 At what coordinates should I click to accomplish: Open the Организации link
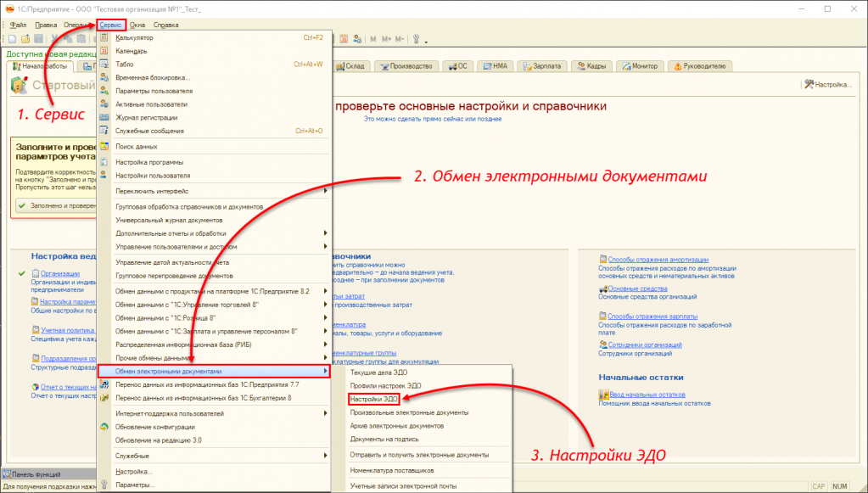pos(60,273)
